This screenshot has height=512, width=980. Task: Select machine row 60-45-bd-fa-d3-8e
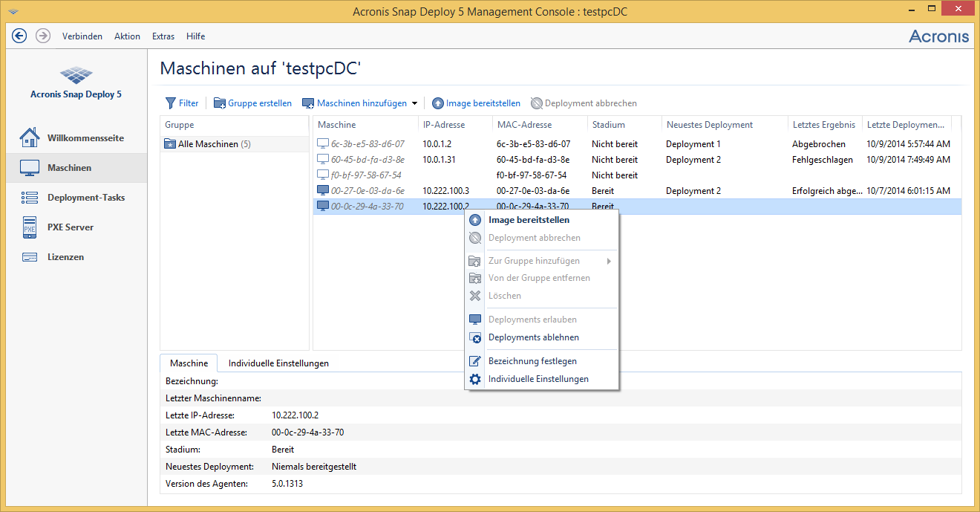click(x=637, y=159)
